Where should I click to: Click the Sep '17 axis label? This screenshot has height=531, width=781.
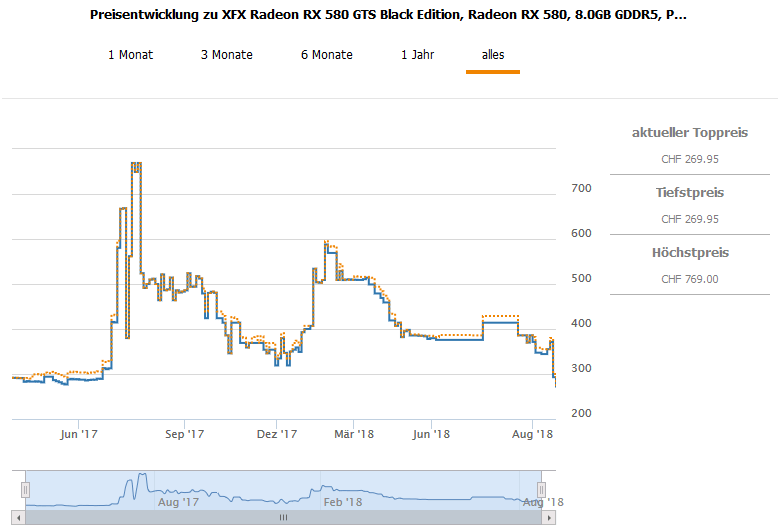[184, 434]
